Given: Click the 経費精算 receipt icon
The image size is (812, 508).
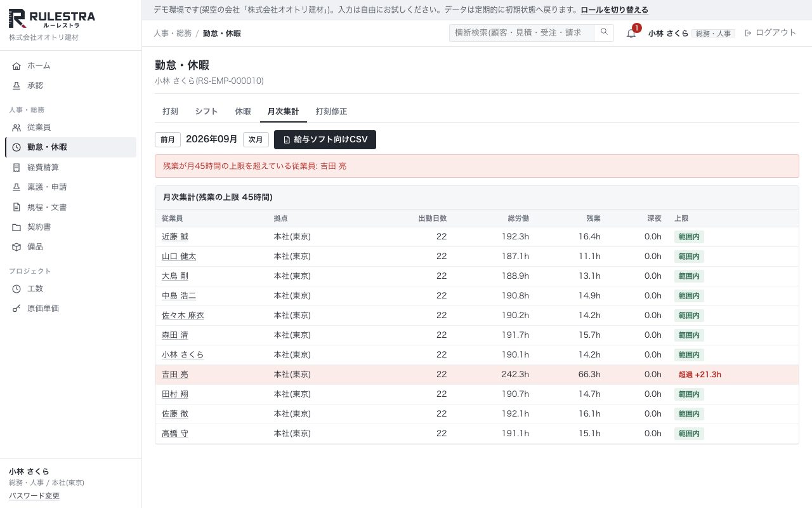Looking at the screenshot, I should click(16, 168).
